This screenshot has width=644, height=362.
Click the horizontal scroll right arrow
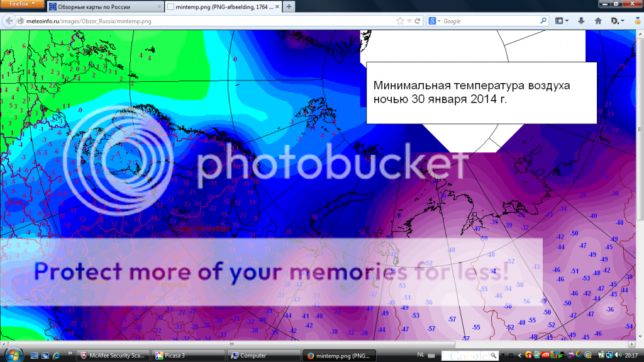click(x=633, y=344)
